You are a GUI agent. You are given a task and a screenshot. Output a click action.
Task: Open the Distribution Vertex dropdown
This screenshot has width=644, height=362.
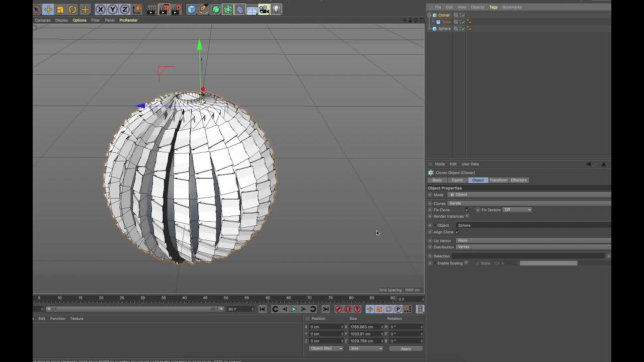[533, 247]
